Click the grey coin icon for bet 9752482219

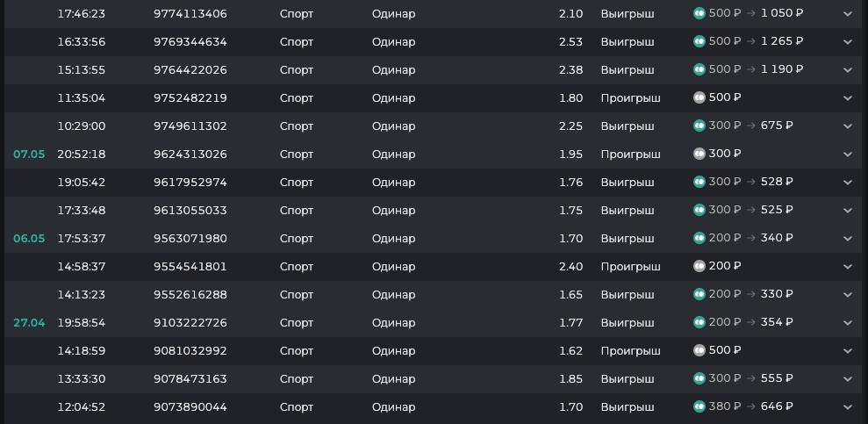699,97
